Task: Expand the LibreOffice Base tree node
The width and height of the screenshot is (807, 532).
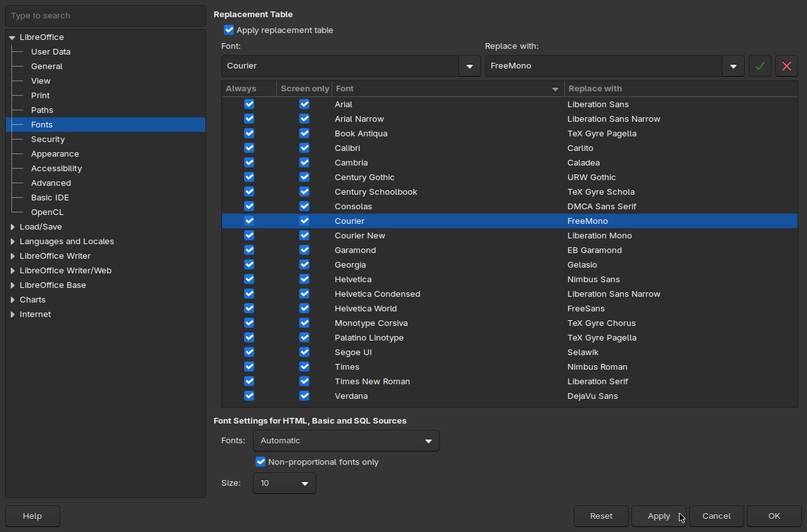Action: point(12,285)
